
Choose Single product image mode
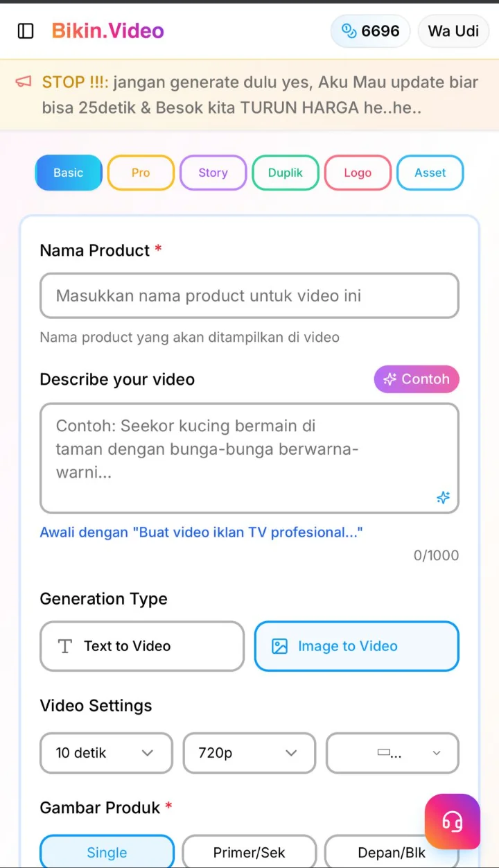(x=107, y=852)
